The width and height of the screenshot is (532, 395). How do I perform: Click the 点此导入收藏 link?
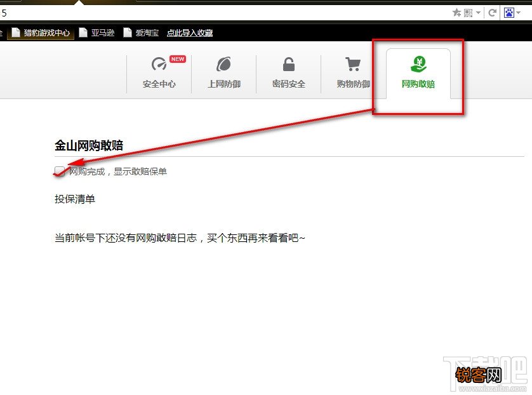pos(190,33)
